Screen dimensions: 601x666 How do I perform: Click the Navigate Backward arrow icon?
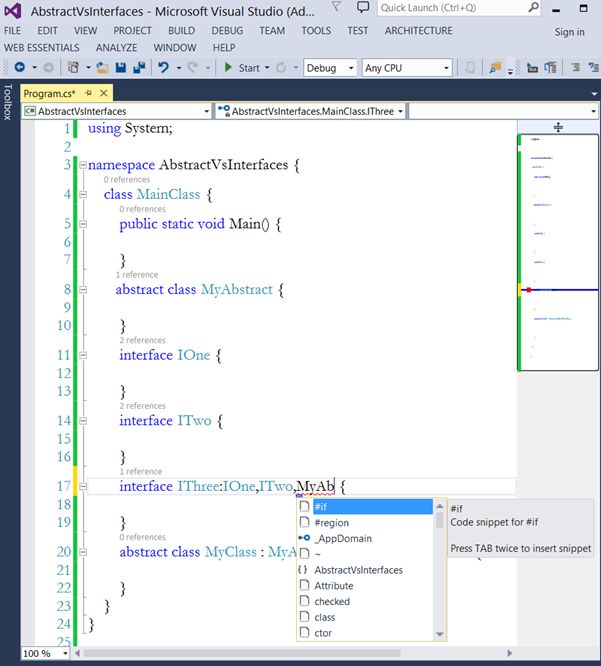(19, 68)
